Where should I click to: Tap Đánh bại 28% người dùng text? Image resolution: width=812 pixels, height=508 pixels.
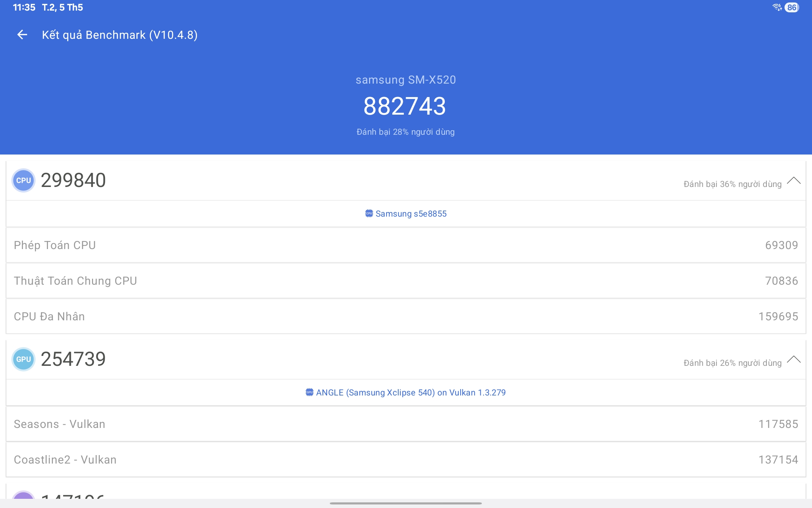pos(406,132)
